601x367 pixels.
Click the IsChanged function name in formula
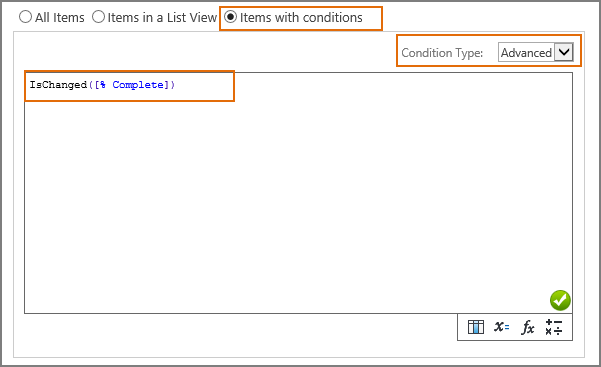[x=58, y=85]
